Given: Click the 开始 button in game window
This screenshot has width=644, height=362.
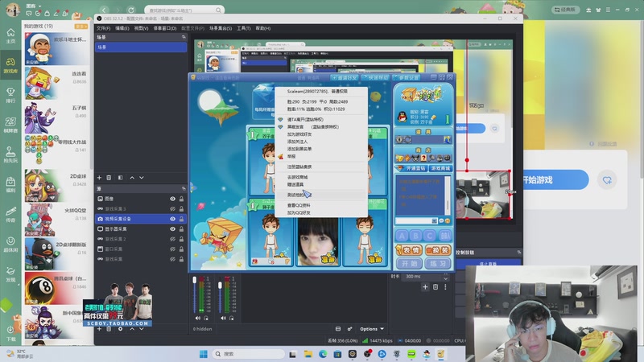Looking at the screenshot, I should (x=409, y=263).
